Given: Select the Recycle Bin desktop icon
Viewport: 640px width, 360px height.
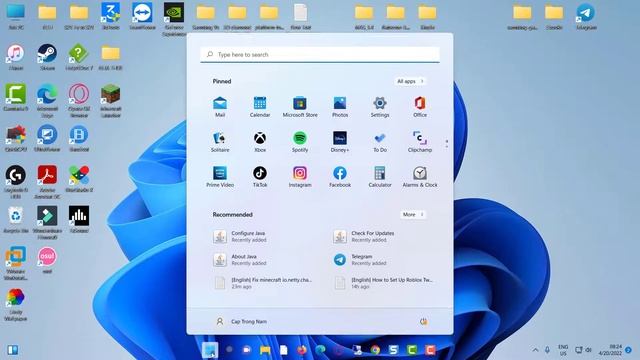Looking at the screenshot, I should pyautogui.click(x=16, y=219).
